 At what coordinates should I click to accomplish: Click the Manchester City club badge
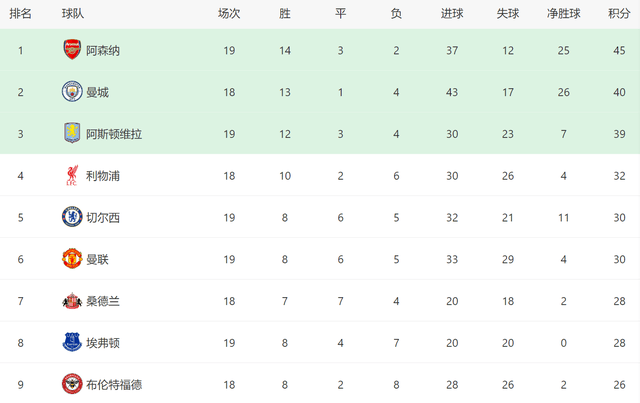71,92
